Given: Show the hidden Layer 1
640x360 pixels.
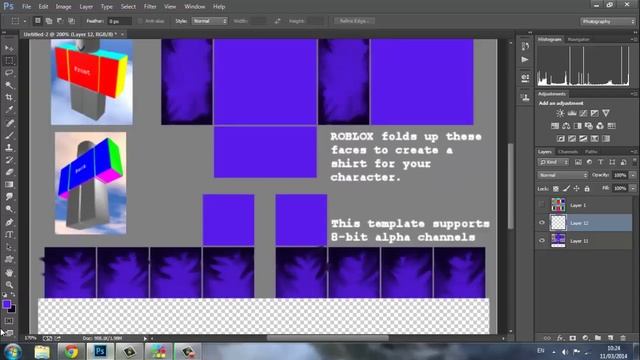Looking at the screenshot, I should pos(542,205).
